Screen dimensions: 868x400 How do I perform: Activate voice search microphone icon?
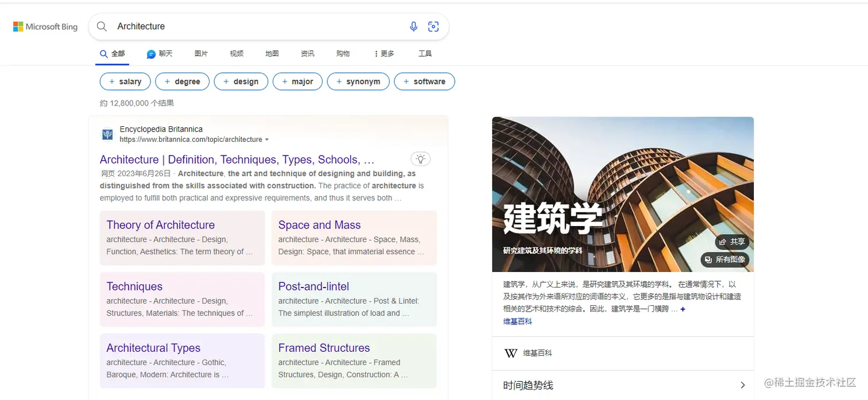click(x=413, y=26)
